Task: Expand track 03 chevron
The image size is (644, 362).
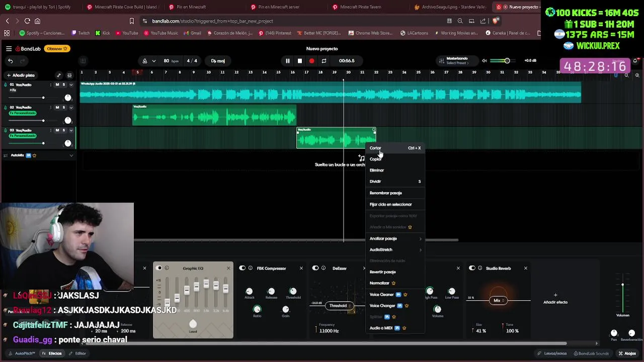Action: tap(70, 130)
